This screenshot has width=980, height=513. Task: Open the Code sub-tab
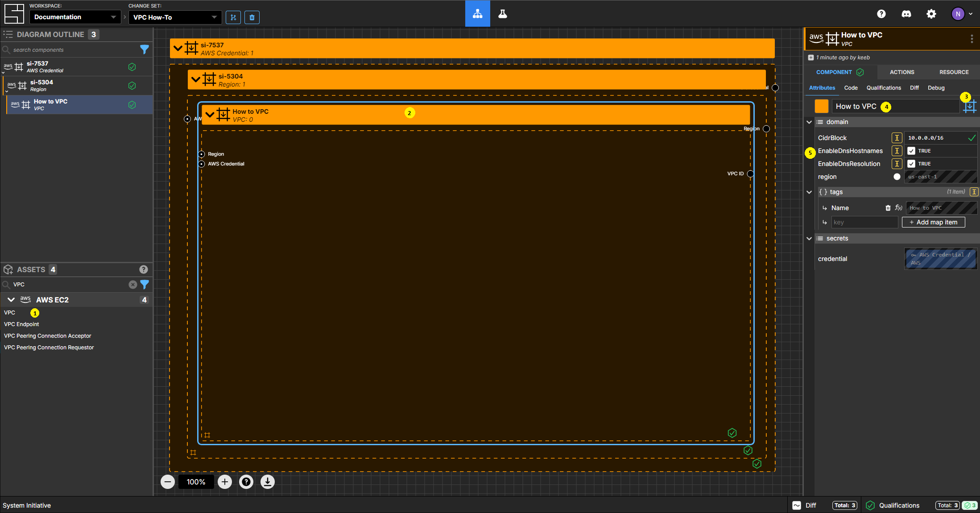tap(851, 88)
